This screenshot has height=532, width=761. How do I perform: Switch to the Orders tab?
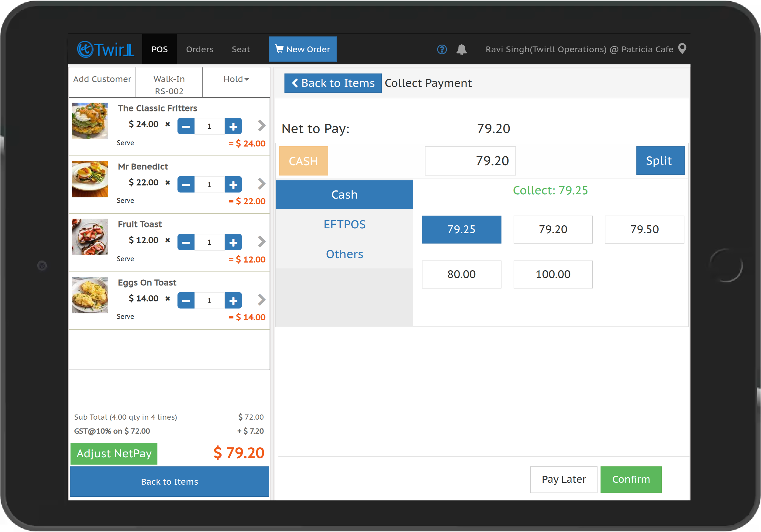200,49
